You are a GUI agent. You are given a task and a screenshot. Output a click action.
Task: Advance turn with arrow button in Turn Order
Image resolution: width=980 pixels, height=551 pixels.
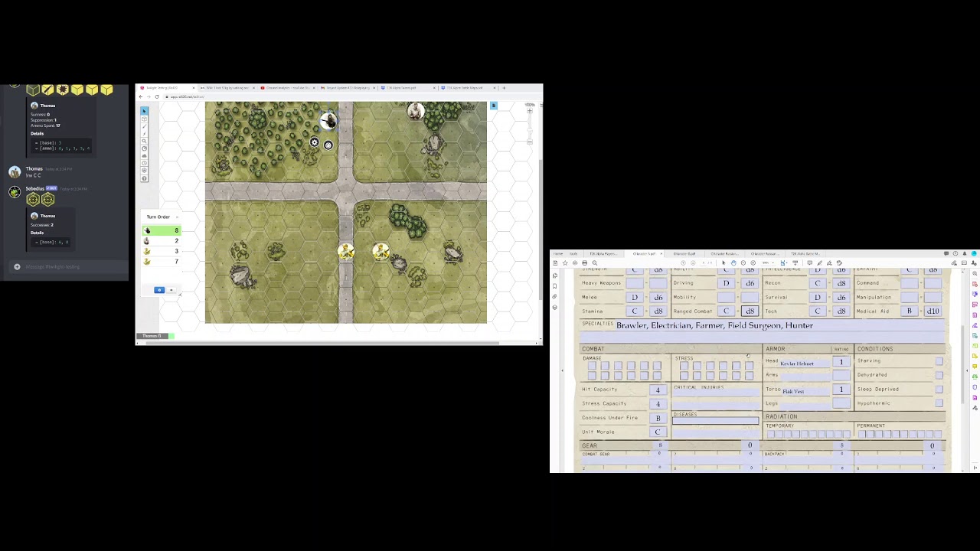coord(171,290)
